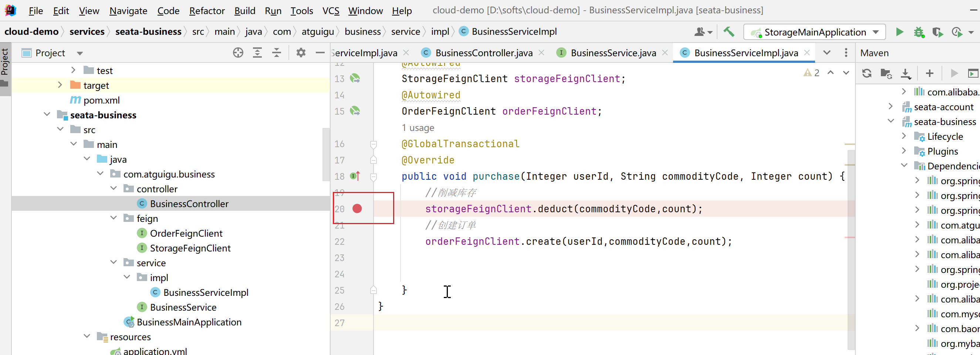Screen dimensions: 980x355
Task: Toggle code folding at line 17
Action: tap(374, 160)
